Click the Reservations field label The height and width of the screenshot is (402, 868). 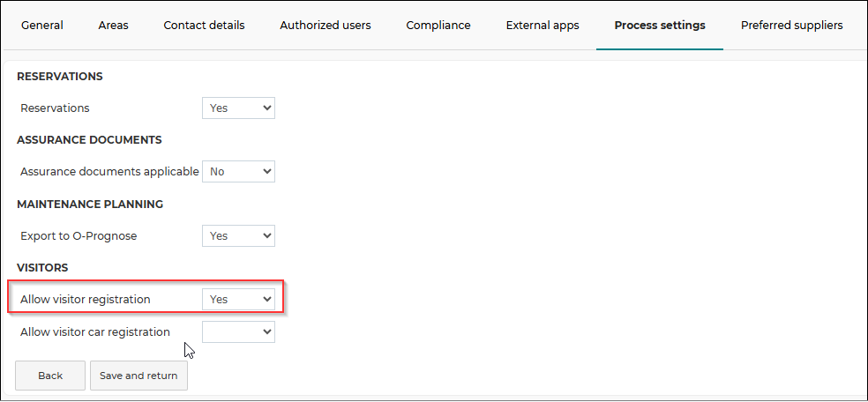(55, 108)
